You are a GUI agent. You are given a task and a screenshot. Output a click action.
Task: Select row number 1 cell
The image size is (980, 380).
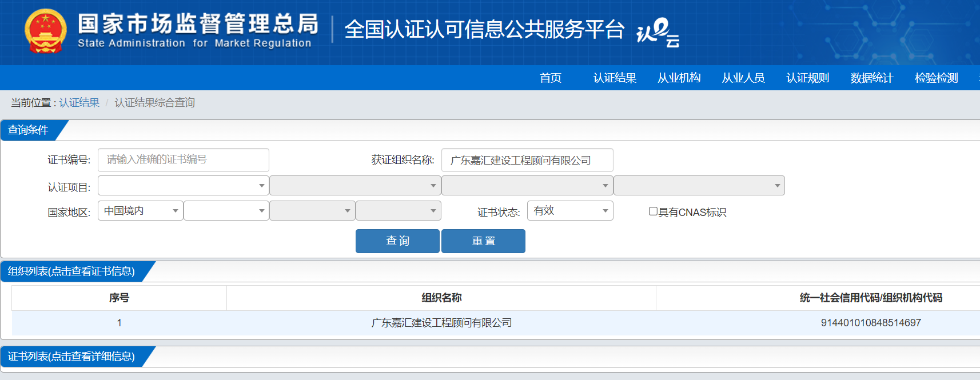click(x=119, y=323)
